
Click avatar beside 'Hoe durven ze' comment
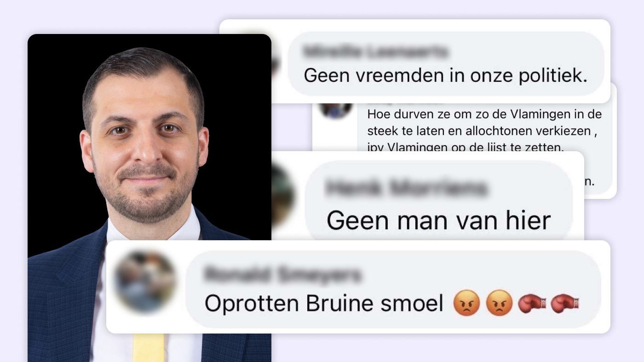pos(336,110)
